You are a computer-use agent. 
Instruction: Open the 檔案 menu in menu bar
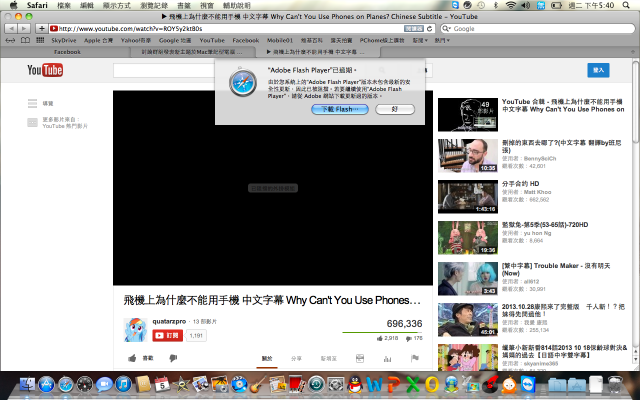click(64, 5)
